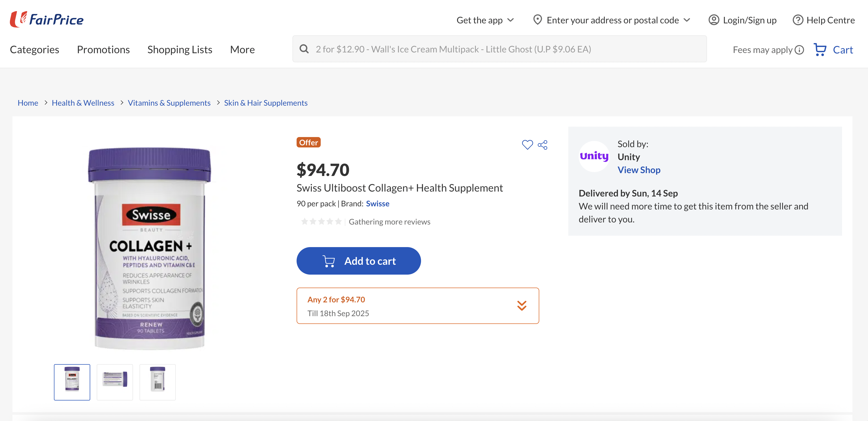Click the fees info icon

pos(799,50)
